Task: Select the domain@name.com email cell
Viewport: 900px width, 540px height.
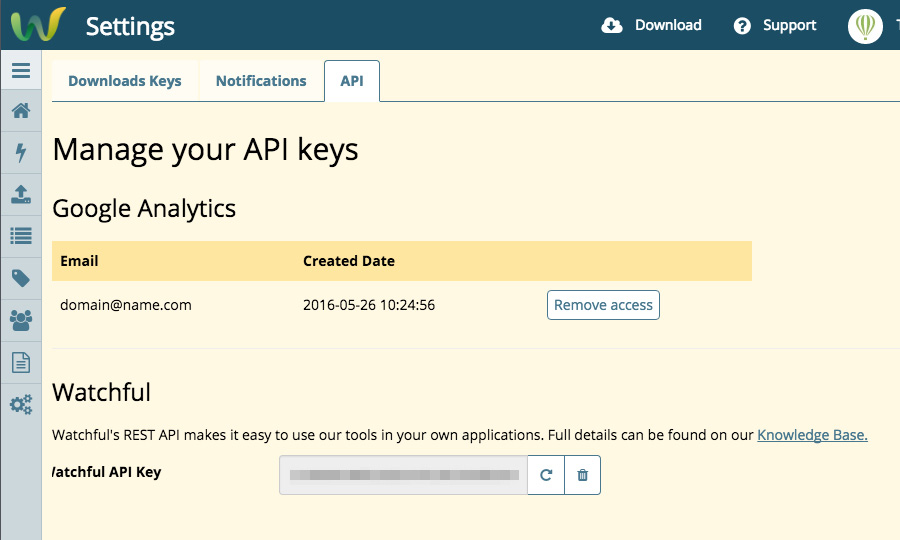Action: point(126,305)
